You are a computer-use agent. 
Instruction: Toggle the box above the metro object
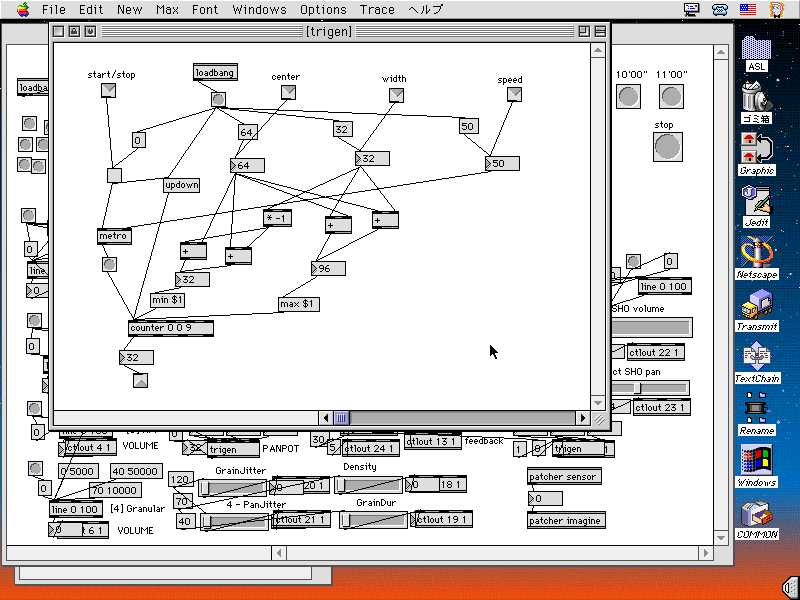[114, 176]
